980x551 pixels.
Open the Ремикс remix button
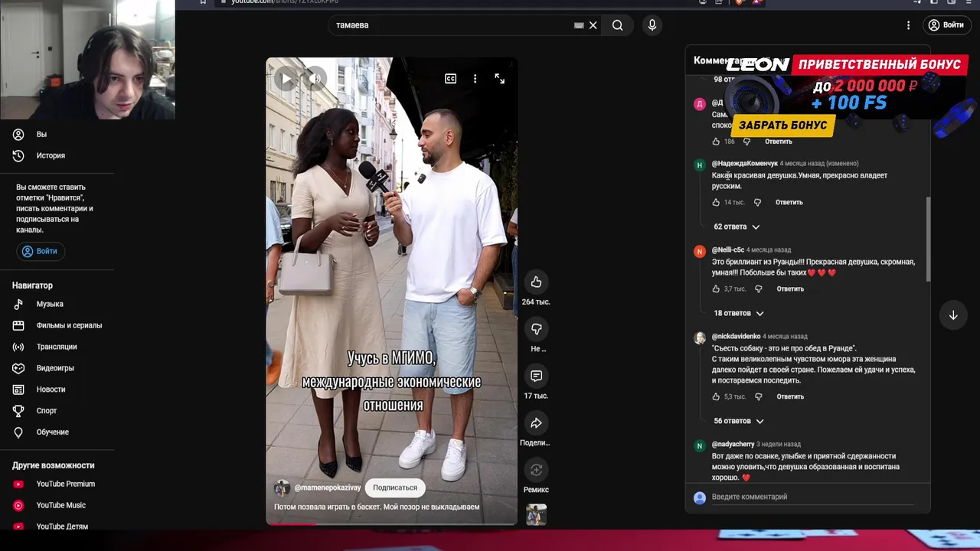pyautogui.click(x=536, y=470)
